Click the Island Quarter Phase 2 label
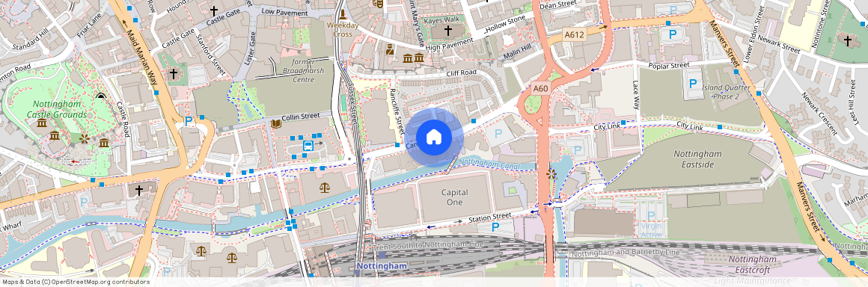The height and width of the screenshot is (287, 868). pyautogui.click(x=726, y=92)
